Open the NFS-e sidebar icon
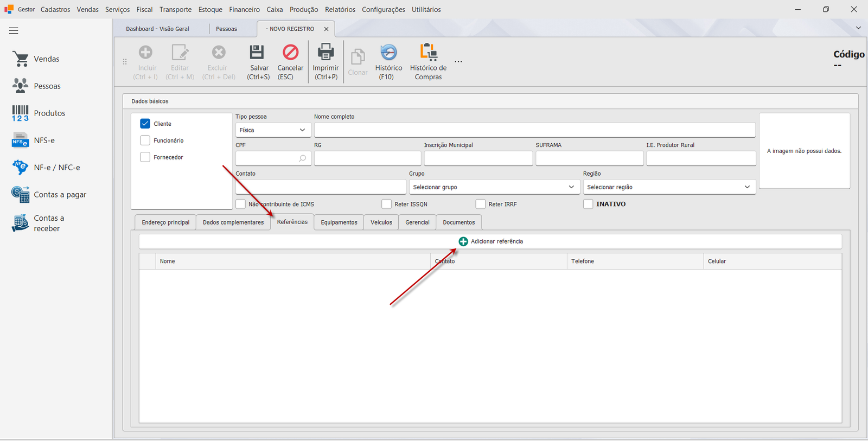This screenshot has height=441, width=868. pyautogui.click(x=21, y=140)
